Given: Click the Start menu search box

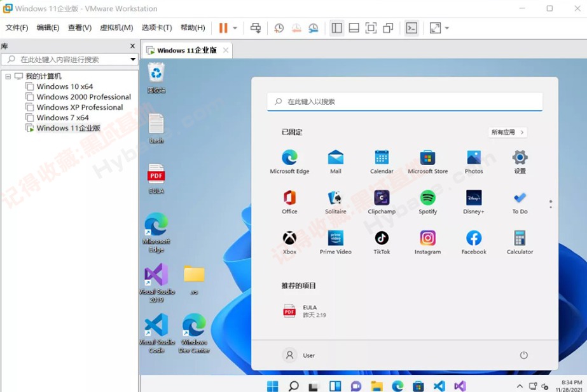Looking at the screenshot, I should (404, 102).
